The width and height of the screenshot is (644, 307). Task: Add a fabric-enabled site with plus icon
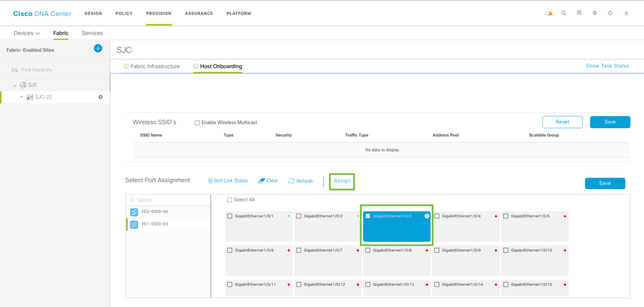click(x=98, y=48)
